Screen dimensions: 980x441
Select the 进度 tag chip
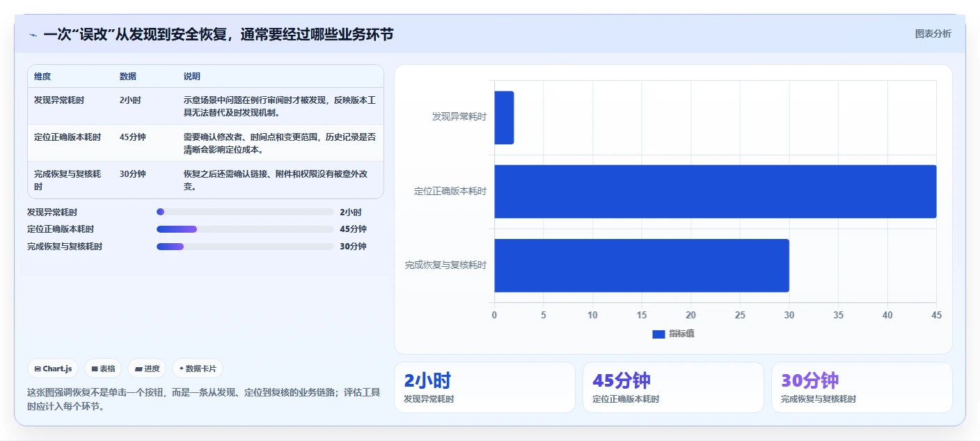pos(147,369)
